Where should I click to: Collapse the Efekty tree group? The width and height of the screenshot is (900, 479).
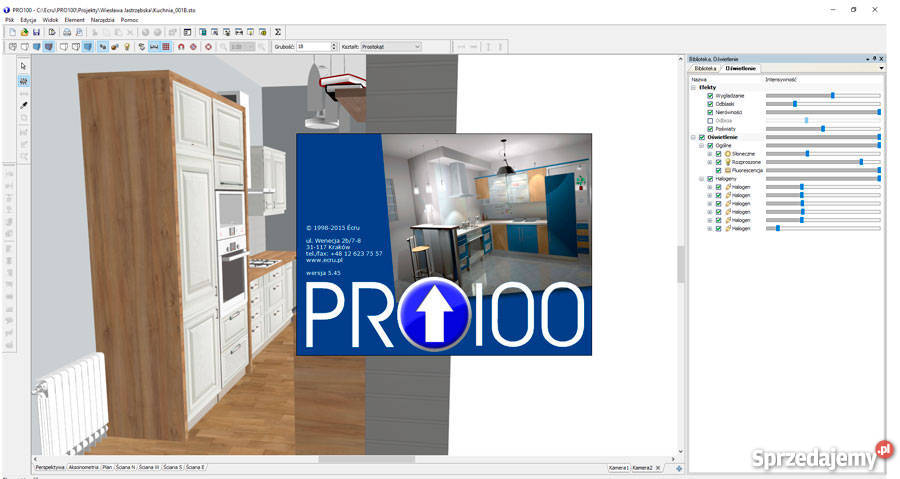click(x=693, y=87)
